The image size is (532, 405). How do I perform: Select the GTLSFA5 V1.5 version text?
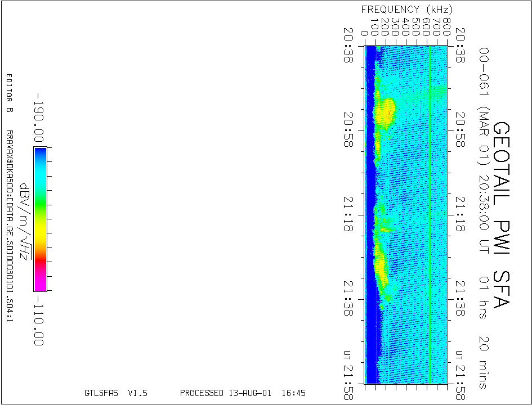click(x=115, y=393)
